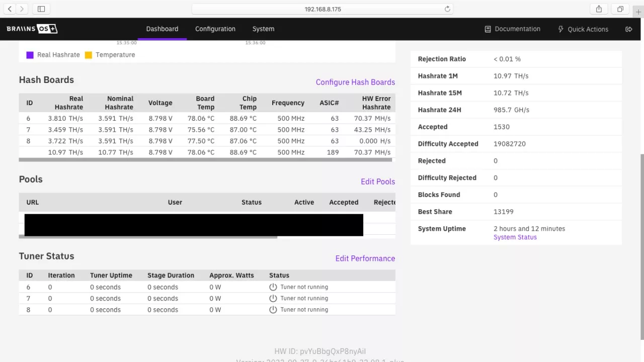Switch to the Configuration tab
644x362 pixels.
pos(215,29)
